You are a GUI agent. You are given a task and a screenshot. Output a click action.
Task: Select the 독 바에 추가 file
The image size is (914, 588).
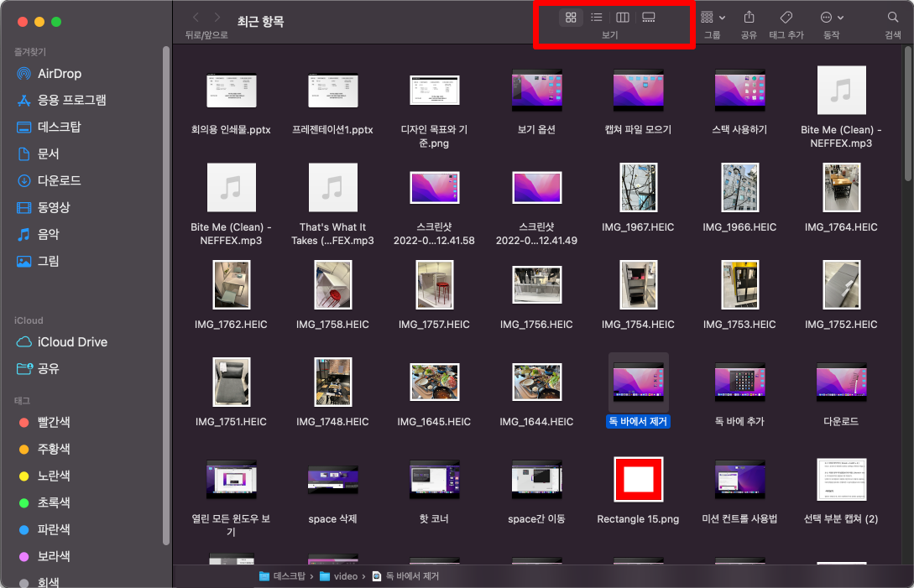tap(739, 382)
